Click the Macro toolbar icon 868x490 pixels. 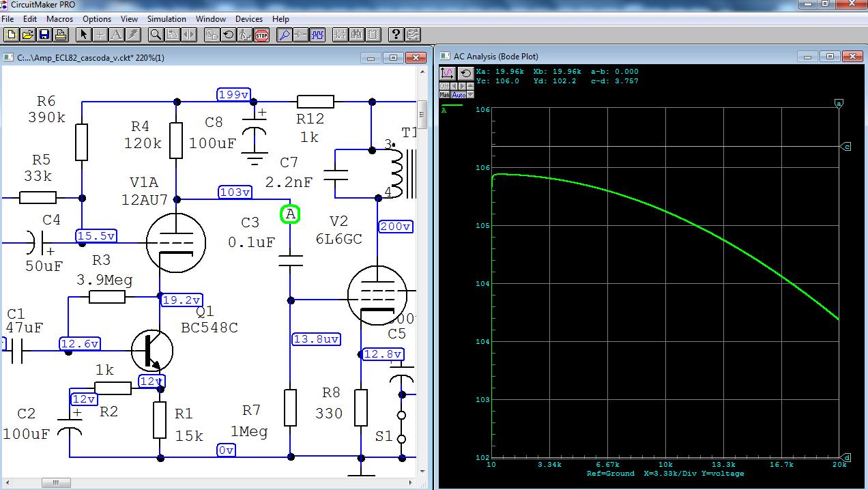pos(373,35)
